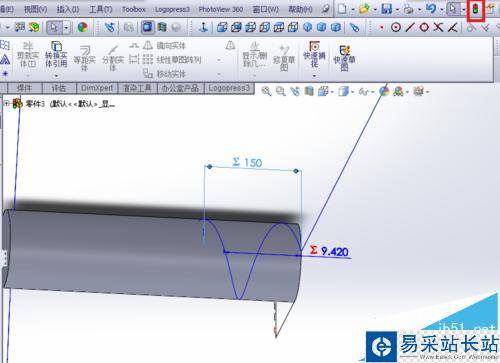Click the Edit Appearance color ball in the second toolbar row
The height and width of the screenshot is (363, 500).
pyautogui.click(x=82, y=27)
